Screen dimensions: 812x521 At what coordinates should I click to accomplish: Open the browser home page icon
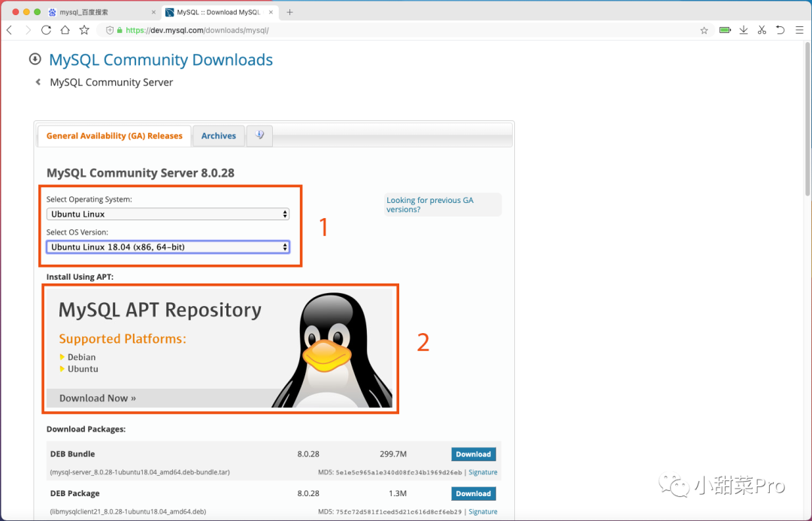pyautogui.click(x=65, y=30)
